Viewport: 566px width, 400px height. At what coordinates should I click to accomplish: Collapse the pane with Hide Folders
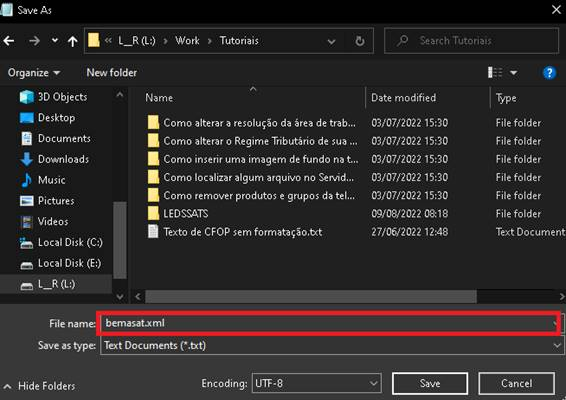(40, 386)
